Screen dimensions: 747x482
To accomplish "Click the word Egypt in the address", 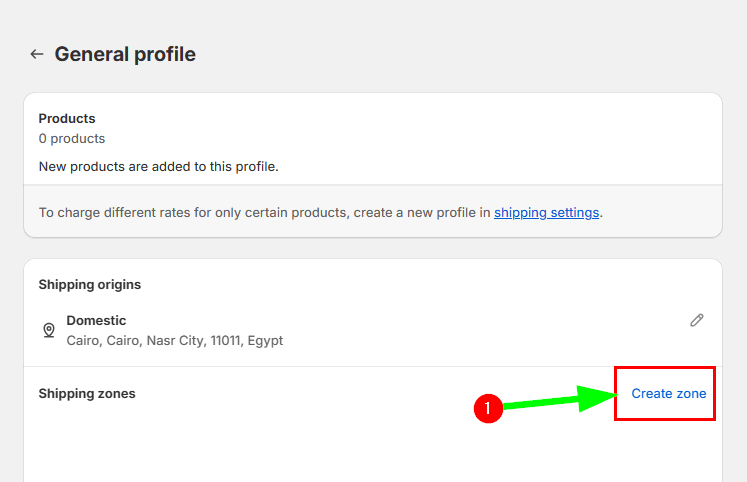I will tap(265, 340).
